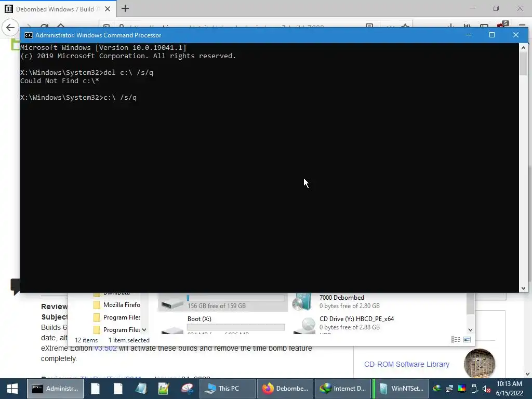Open the network tray icon

click(x=449, y=389)
